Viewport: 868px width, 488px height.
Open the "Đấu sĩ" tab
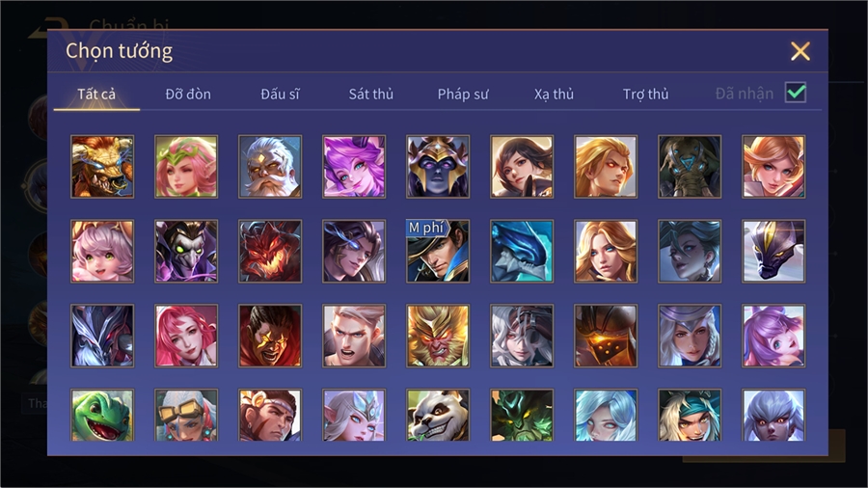[x=280, y=95]
